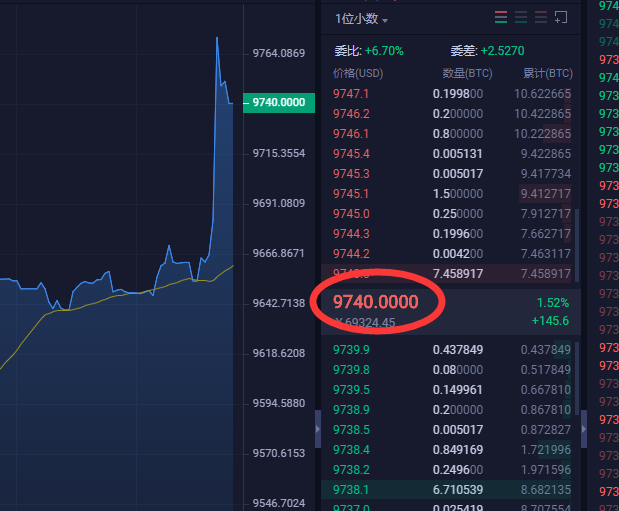Open the 1位小数 decimal precision dropdown

click(361, 19)
